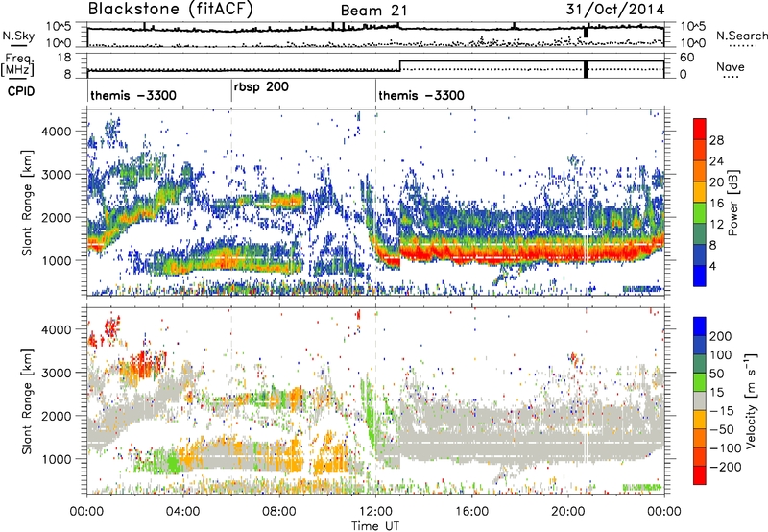Pick Power colorbar segment between 16 and 20

700,192
